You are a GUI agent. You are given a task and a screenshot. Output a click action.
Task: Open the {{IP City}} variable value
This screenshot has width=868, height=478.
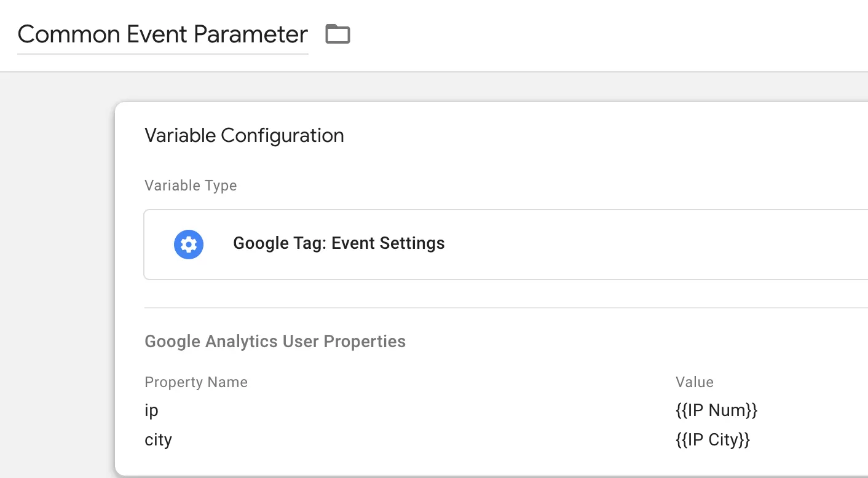coord(712,440)
